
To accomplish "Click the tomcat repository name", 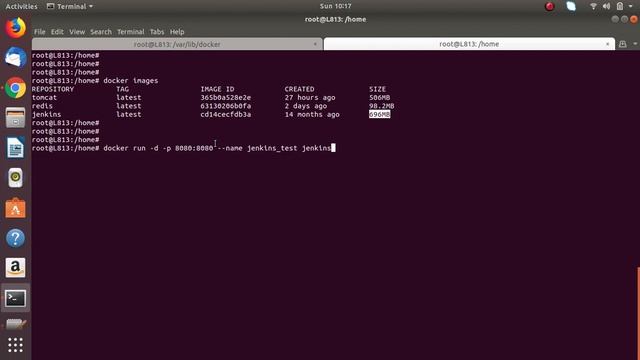I will [x=44, y=98].
